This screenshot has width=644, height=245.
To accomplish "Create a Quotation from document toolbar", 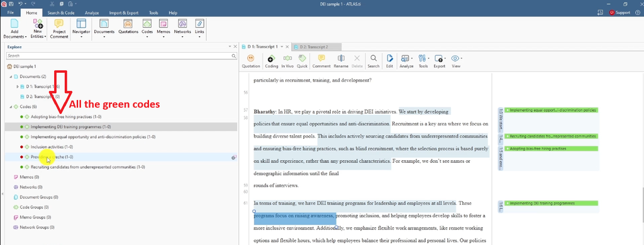I will tap(251, 61).
